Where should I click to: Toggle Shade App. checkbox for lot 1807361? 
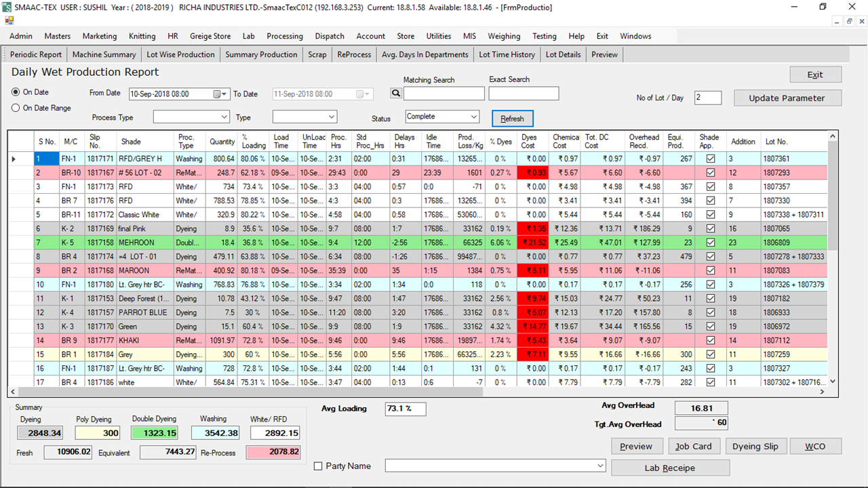(x=710, y=159)
